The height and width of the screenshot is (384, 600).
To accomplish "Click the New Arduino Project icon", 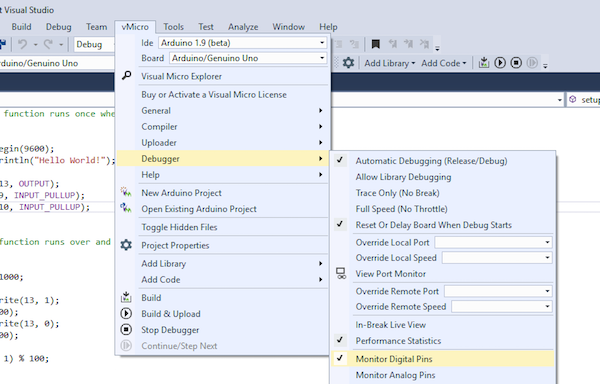I will pos(126,192).
